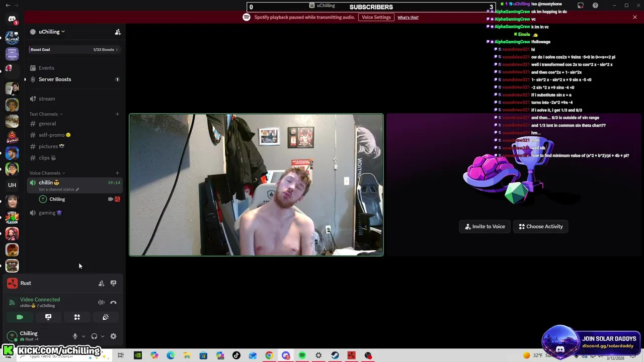644x362 pixels.
Task: Open the soundboard button
Action: coord(106,317)
